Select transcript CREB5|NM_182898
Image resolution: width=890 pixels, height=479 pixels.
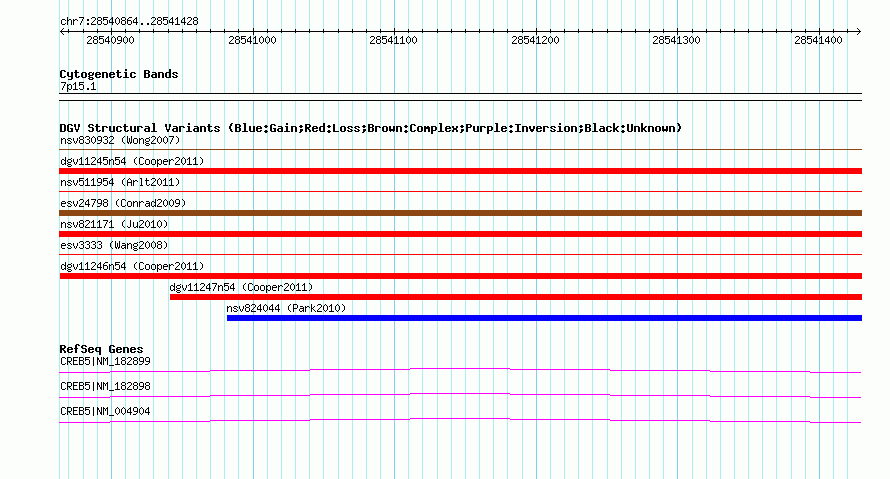[106, 386]
